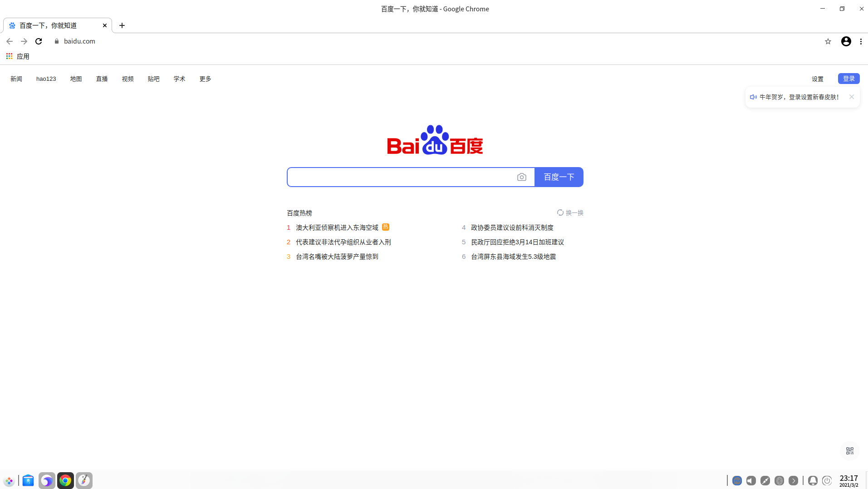
Task: Open the drawing app icon in taskbar
Action: tap(84, 480)
